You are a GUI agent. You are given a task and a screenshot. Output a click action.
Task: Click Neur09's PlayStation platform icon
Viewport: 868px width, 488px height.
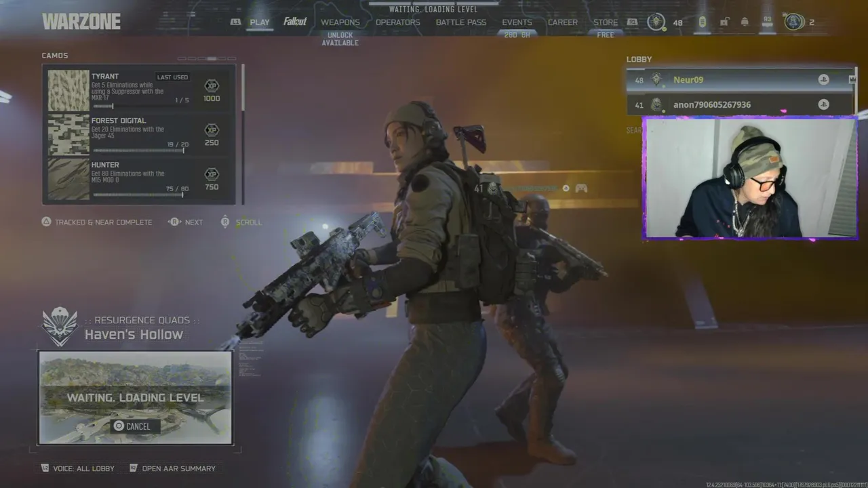(x=823, y=79)
